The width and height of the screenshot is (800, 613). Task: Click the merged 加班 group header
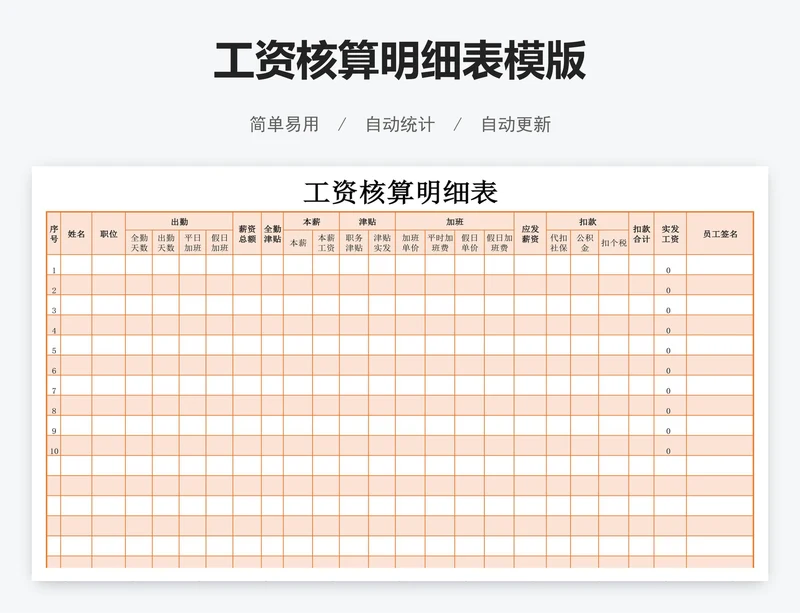(x=455, y=222)
